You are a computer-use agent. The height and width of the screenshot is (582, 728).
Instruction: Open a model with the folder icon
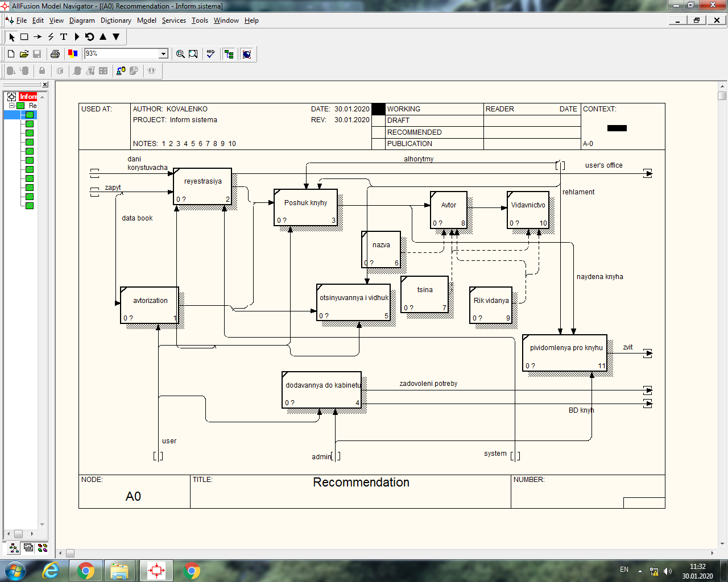pyautogui.click(x=24, y=54)
